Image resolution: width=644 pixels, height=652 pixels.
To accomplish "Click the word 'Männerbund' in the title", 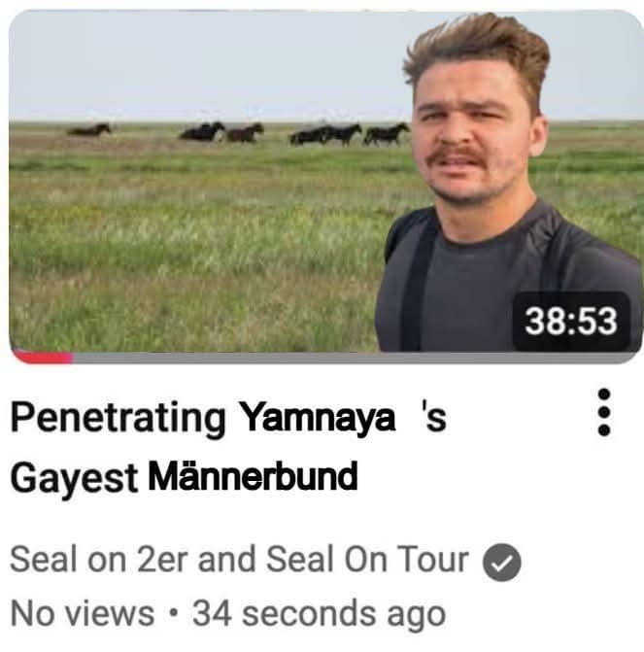I will 253,476.
